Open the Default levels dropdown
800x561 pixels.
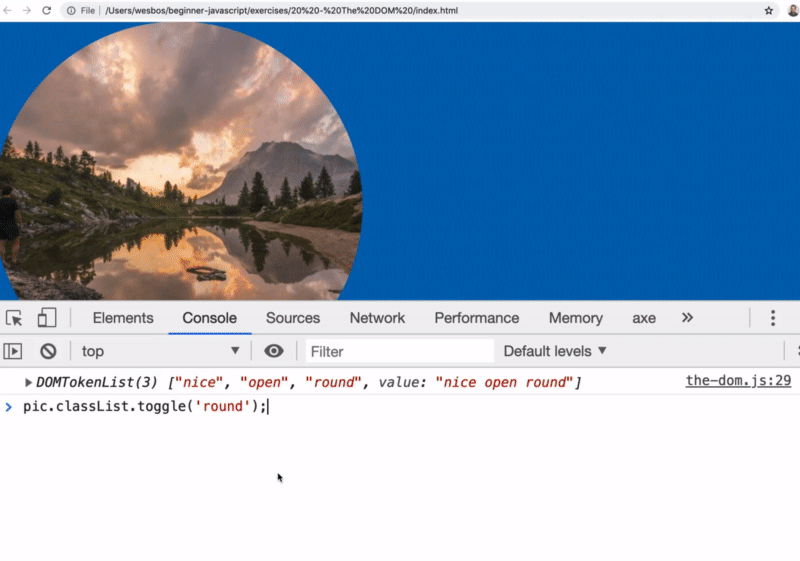tap(555, 351)
